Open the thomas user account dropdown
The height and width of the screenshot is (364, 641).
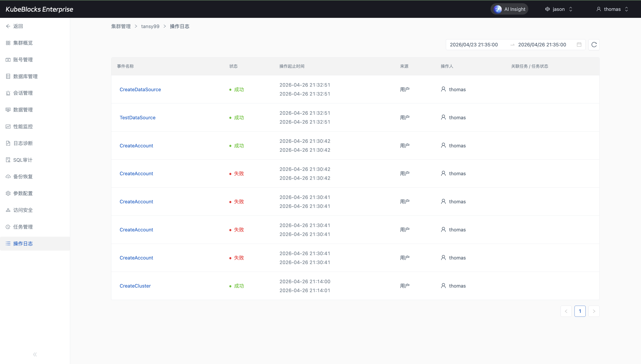click(612, 9)
